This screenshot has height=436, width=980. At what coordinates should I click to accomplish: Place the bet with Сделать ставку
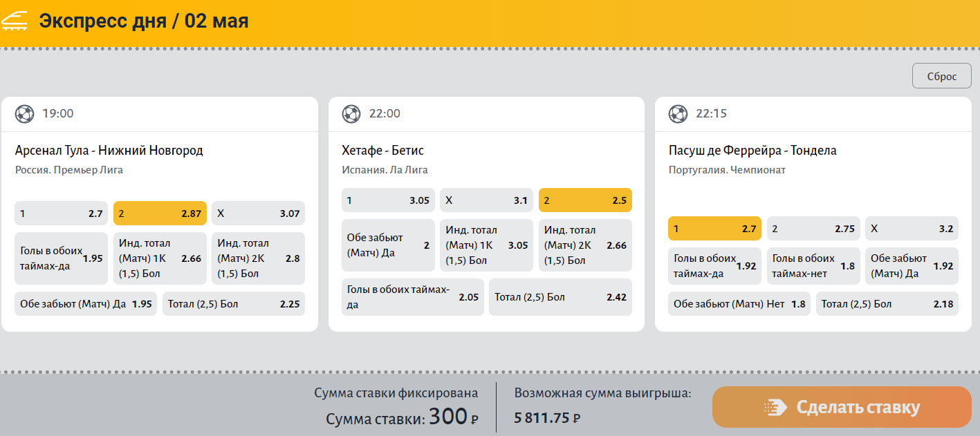[x=842, y=407]
